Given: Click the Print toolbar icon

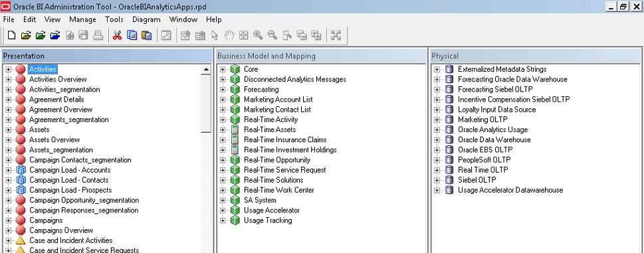Looking at the screenshot, I should tap(98, 36).
